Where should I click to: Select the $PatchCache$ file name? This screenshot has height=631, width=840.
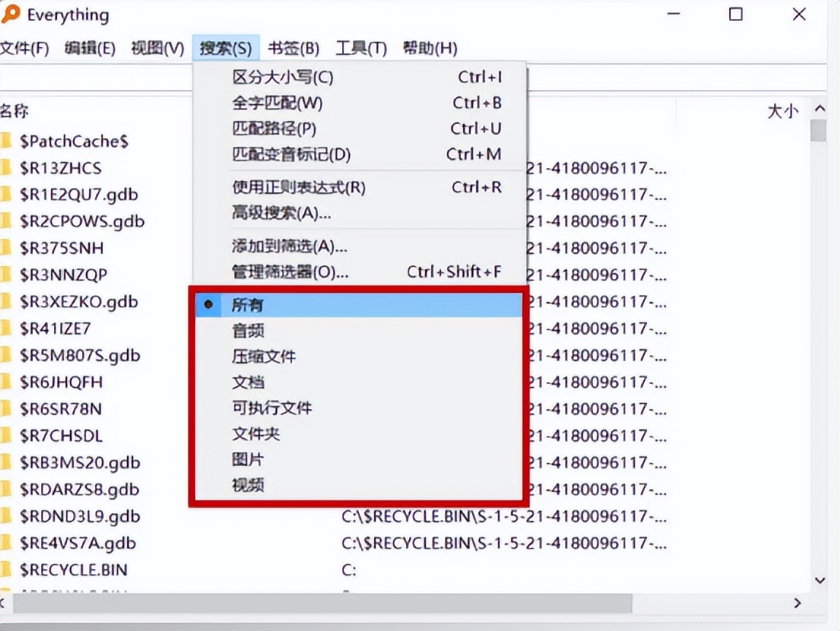(x=74, y=142)
